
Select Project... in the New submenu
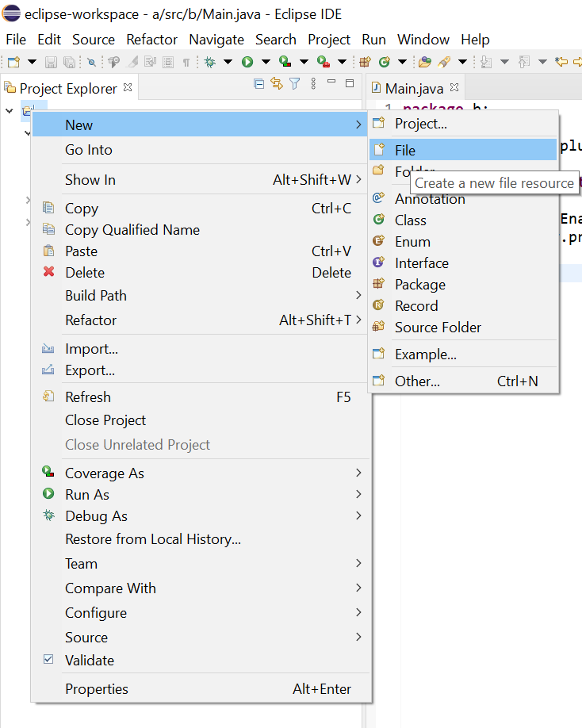point(463,124)
